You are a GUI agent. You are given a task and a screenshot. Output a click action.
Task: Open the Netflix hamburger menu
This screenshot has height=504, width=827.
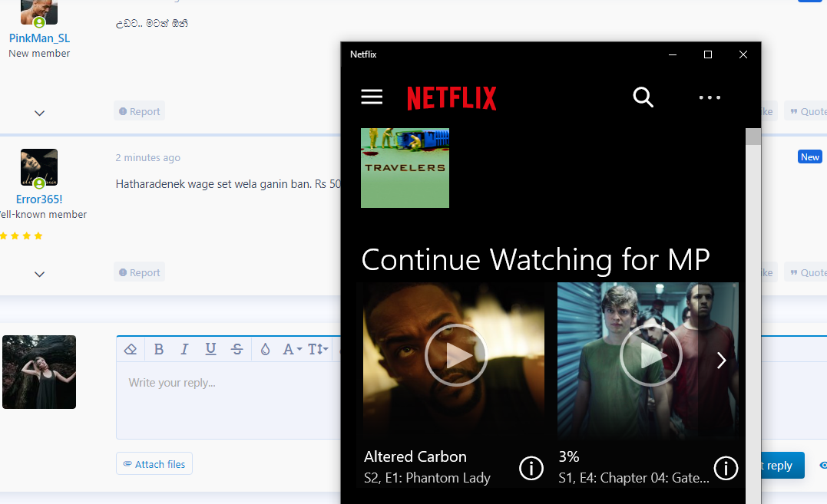click(372, 97)
